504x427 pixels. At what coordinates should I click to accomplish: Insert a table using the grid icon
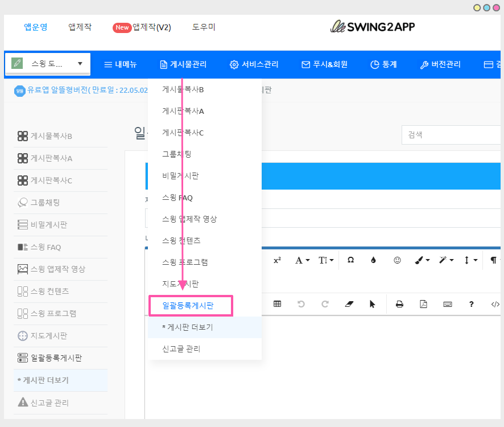pos(277,304)
